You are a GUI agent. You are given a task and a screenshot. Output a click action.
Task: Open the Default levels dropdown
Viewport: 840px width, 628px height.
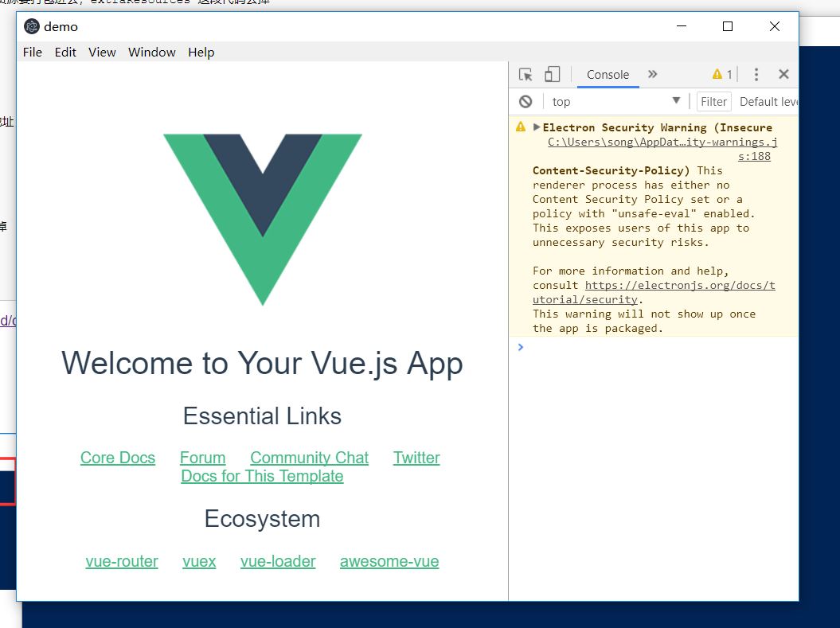coord(768,102)
